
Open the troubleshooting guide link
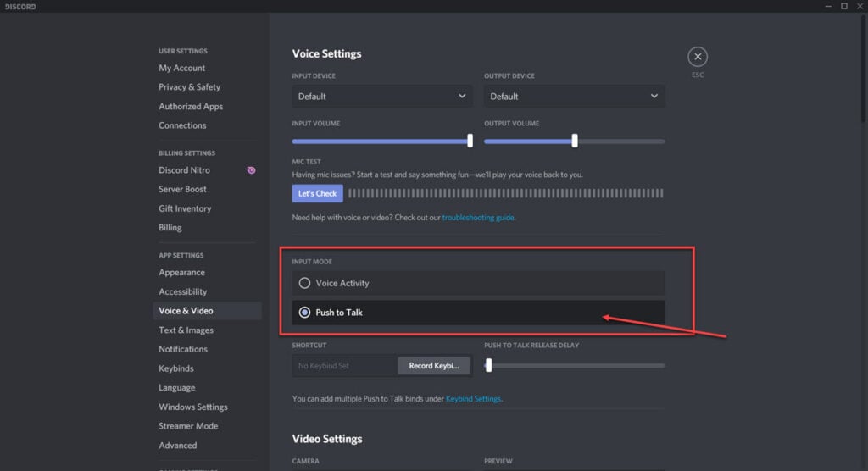[478, 218]
